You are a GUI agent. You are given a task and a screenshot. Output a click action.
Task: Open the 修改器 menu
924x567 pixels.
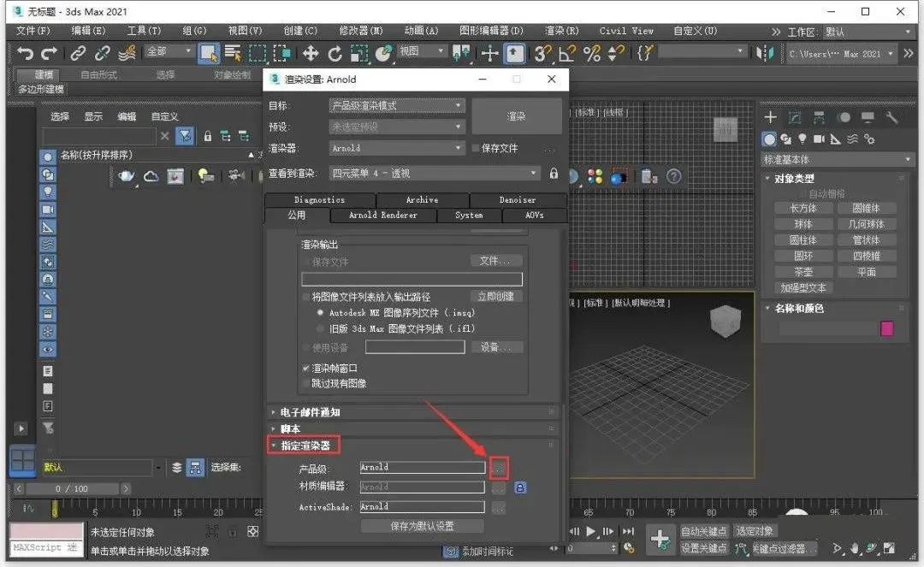361,31
